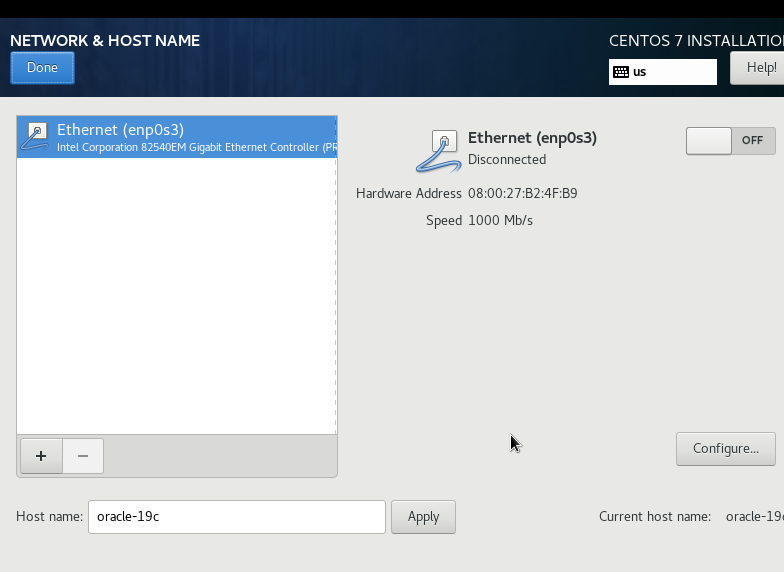Select the us keyboard layout indicator

click(x=662, y=72)
